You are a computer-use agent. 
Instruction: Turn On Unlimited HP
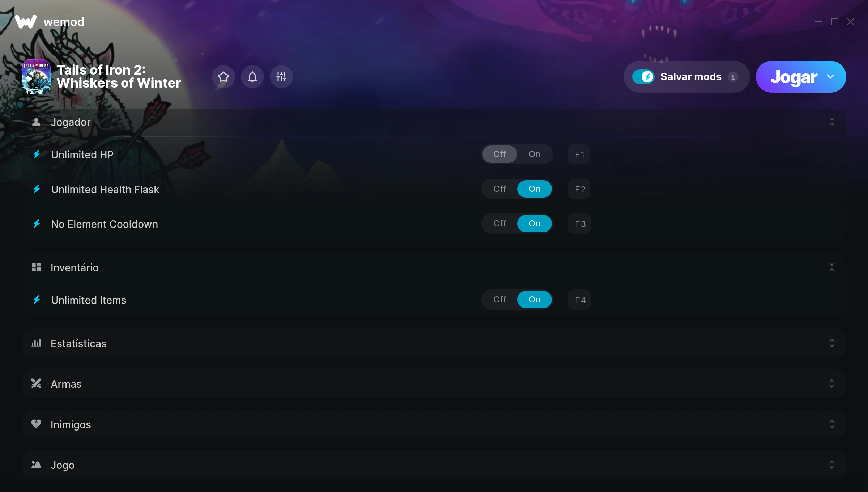535,154
